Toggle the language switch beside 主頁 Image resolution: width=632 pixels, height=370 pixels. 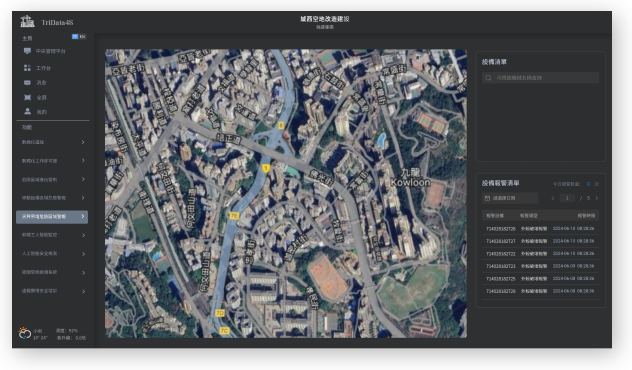(x=79, y=37)
